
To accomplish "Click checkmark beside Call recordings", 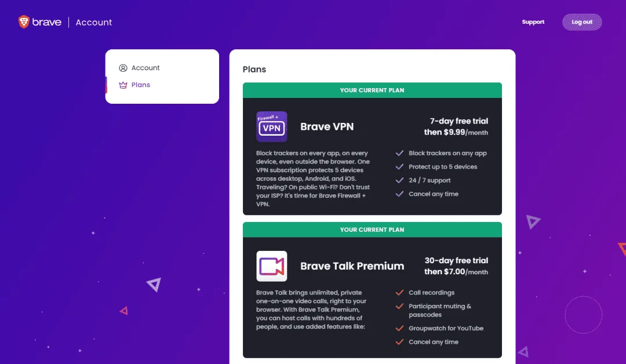I will [399, 293].
